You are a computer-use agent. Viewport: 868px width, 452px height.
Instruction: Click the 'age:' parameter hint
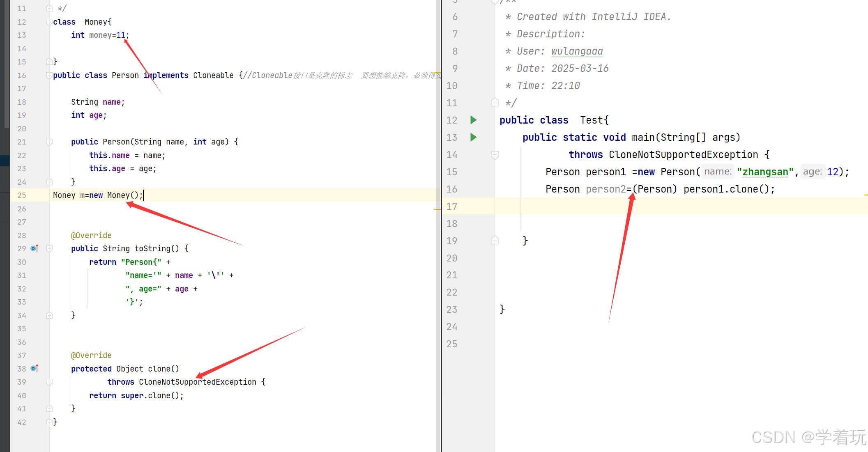(812, 172)
